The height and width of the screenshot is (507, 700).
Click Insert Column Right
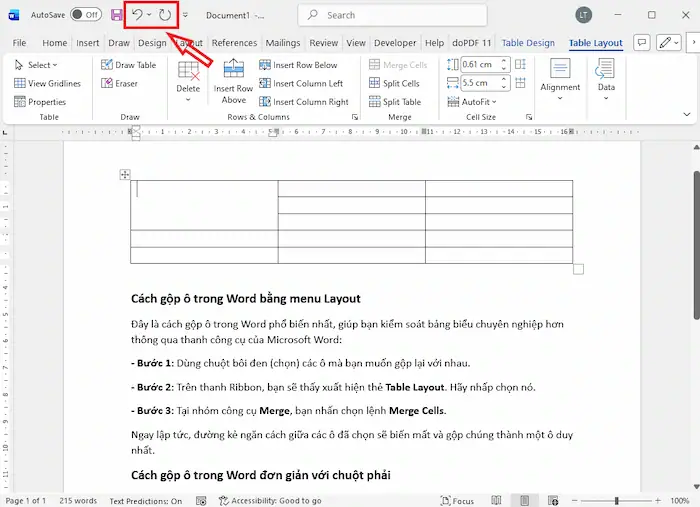[304, 102]
